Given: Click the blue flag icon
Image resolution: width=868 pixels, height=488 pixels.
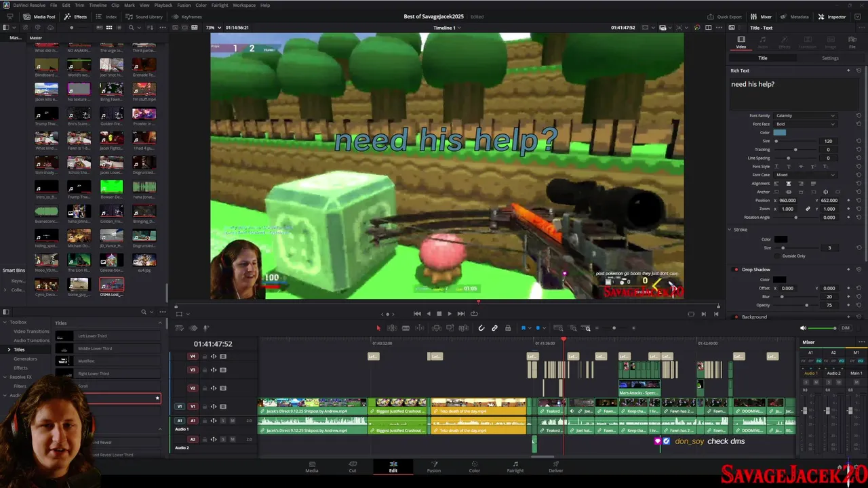Looking at the screenshot, I should pos(524,328).
